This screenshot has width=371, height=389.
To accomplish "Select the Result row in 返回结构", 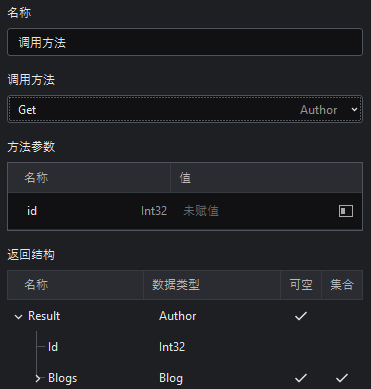I will pos(185,316).
